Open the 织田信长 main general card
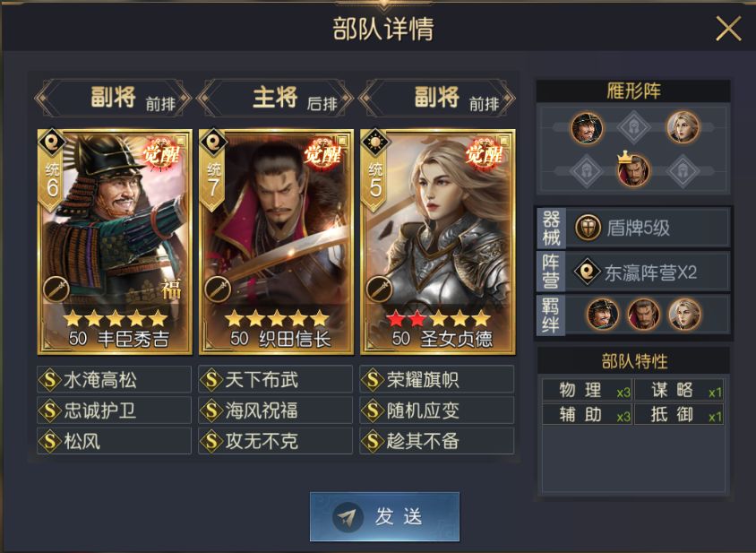 (x=276, y=242)
